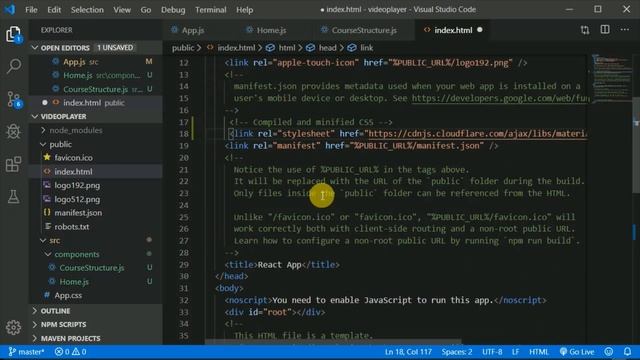Click the head breadcrumb segment

click(x=327, y=48)
